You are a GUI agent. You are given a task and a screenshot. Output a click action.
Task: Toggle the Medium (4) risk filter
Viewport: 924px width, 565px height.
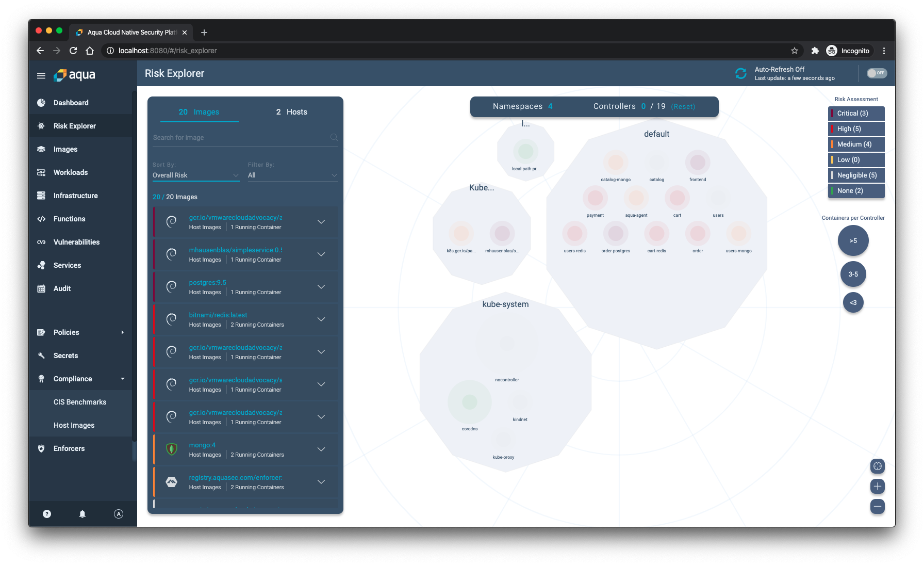click(856, 144)
